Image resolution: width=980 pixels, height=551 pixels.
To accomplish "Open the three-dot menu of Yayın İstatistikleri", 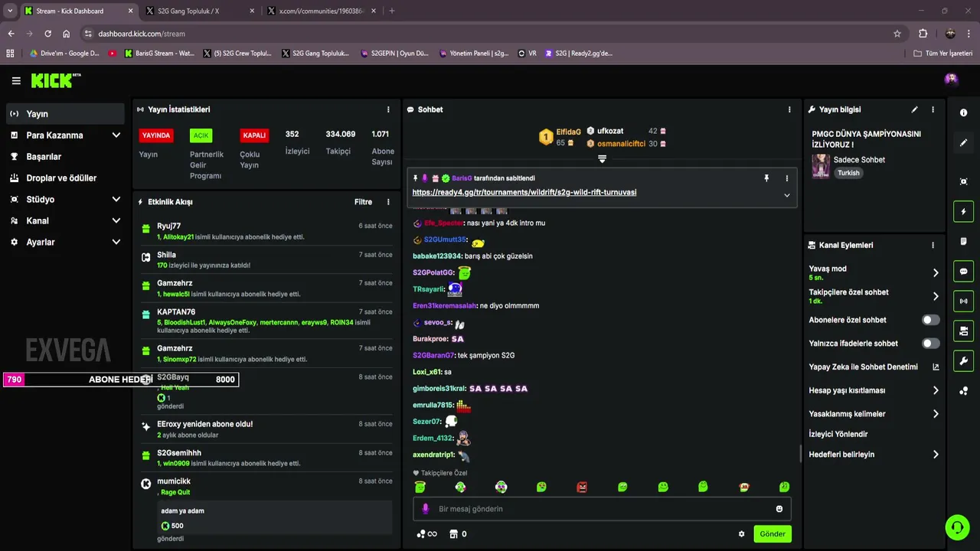I will (388, 109).
